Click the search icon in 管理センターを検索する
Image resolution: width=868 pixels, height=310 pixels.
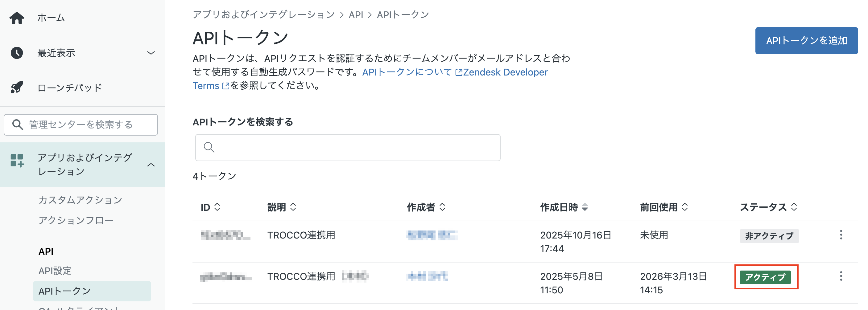pos(18,124)
